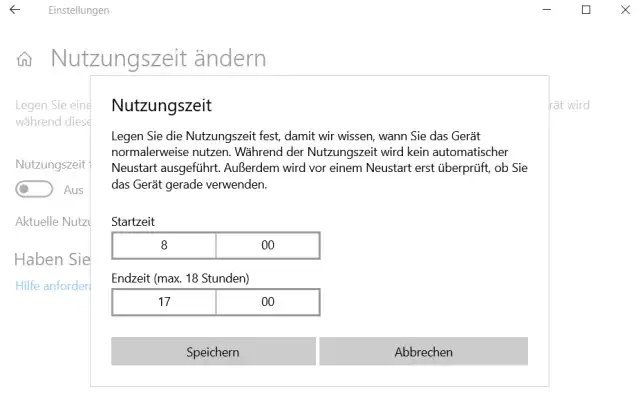Open the Endzeit minutes picker
This screenshot has width=640, height=411.
pos(267,301)
